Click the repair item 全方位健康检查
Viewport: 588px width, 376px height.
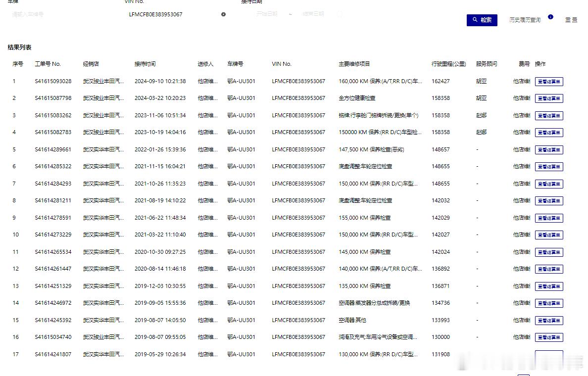tap(357, 98)
